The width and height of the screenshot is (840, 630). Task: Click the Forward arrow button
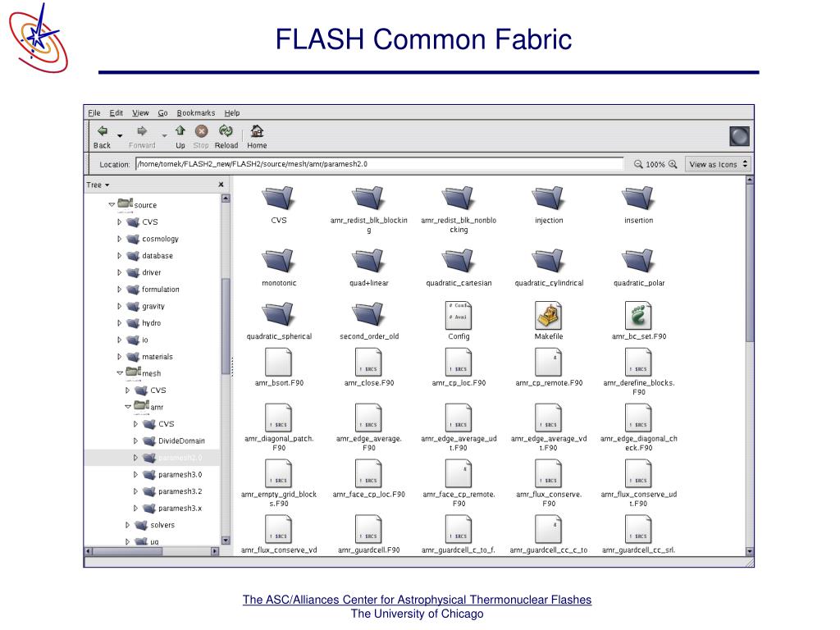(142, 137)
